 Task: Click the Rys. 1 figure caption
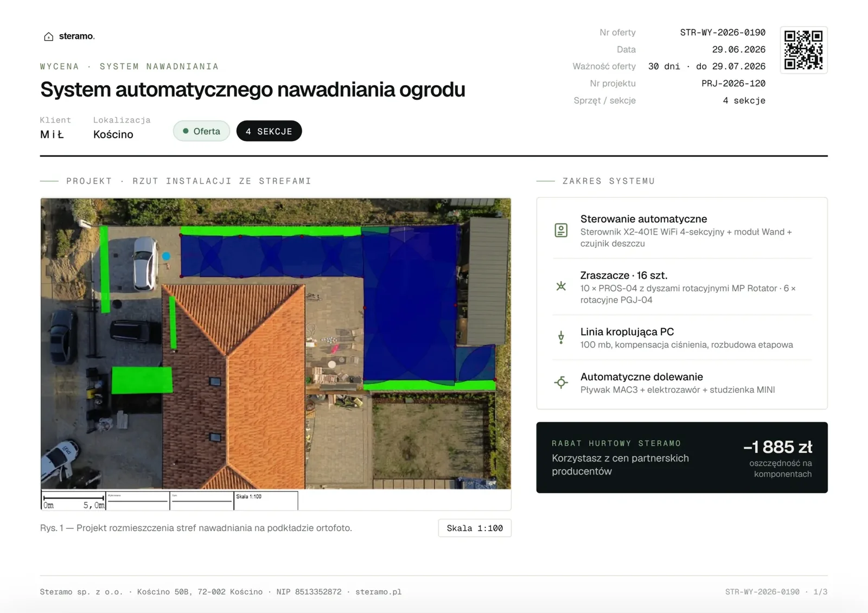pos(196,528)
